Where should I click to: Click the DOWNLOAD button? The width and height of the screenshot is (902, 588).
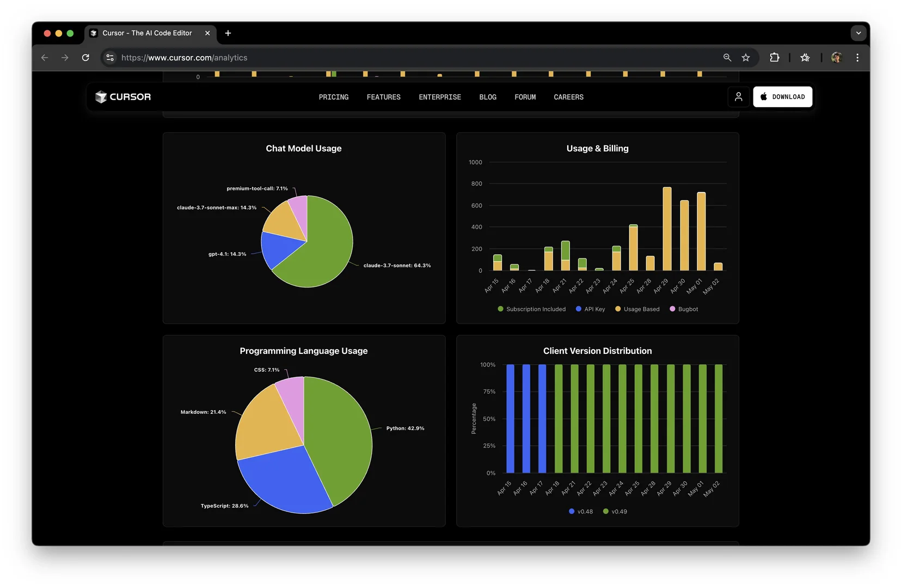click(x=783, y=97)
